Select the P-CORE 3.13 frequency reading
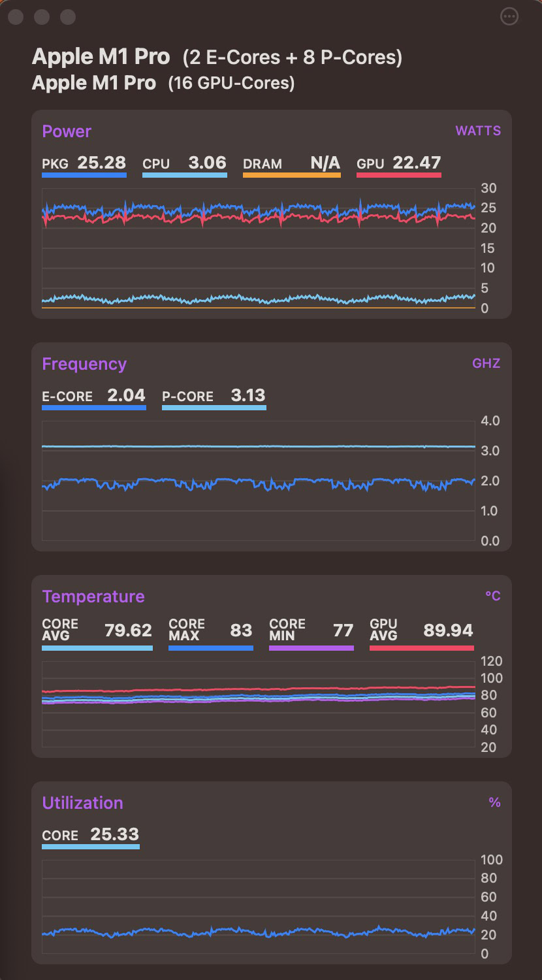The image size is (542, 980). pyautogui.click(x=214, y=398)
